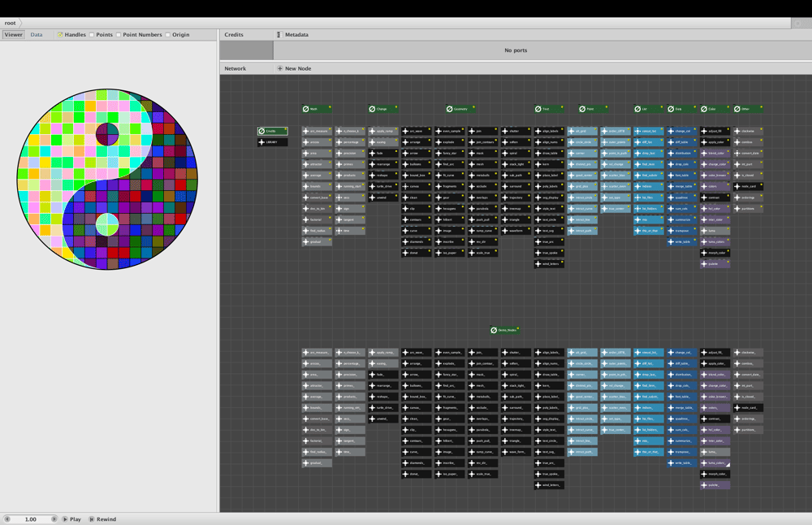Viewport: 812px width, 525px height.
Task: Select the donut node in upper group
Action: (x=417, y=253)
